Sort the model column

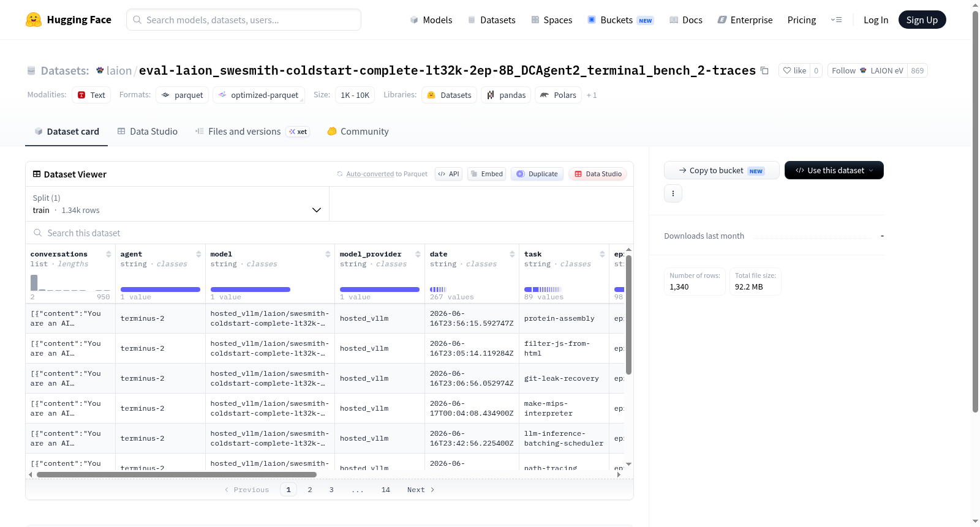[328, 254]
